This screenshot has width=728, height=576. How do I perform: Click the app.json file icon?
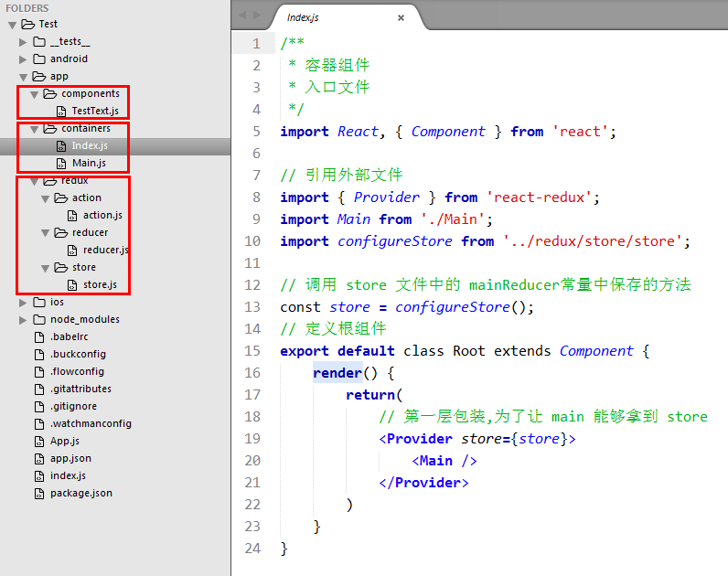click(39, 459)
